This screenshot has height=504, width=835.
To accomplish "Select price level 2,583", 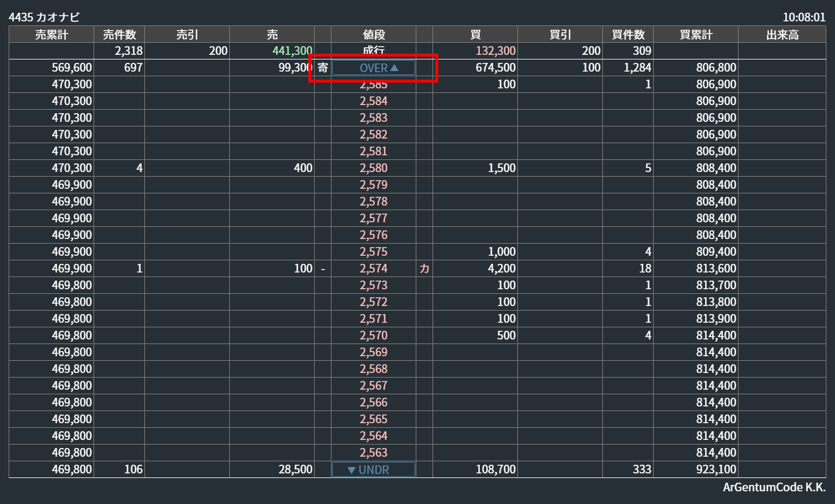I will (x=374, y=118).
